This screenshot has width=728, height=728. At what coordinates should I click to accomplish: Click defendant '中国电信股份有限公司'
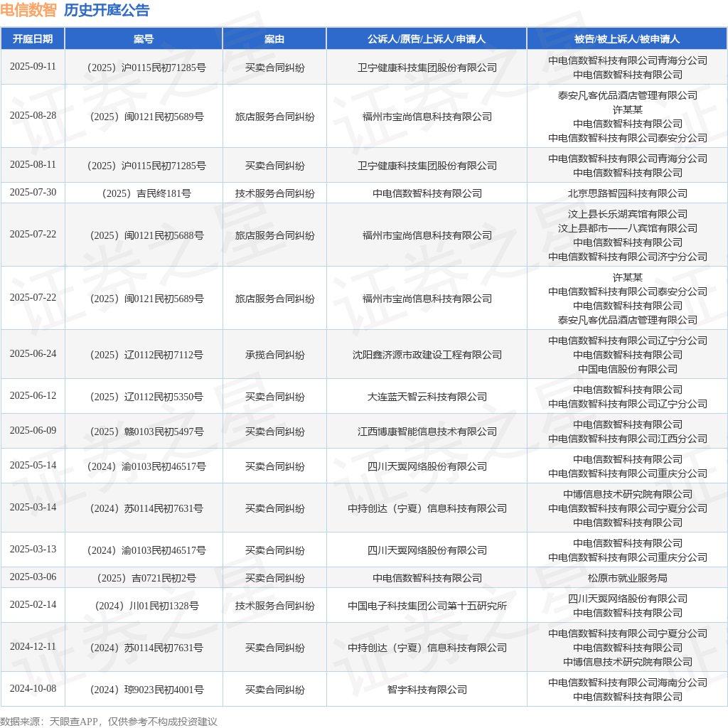point(628,369)
